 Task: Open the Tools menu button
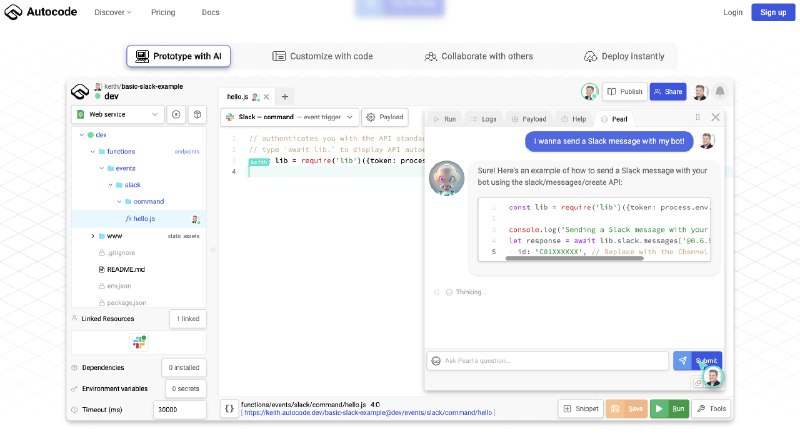(x=711, y=409)
